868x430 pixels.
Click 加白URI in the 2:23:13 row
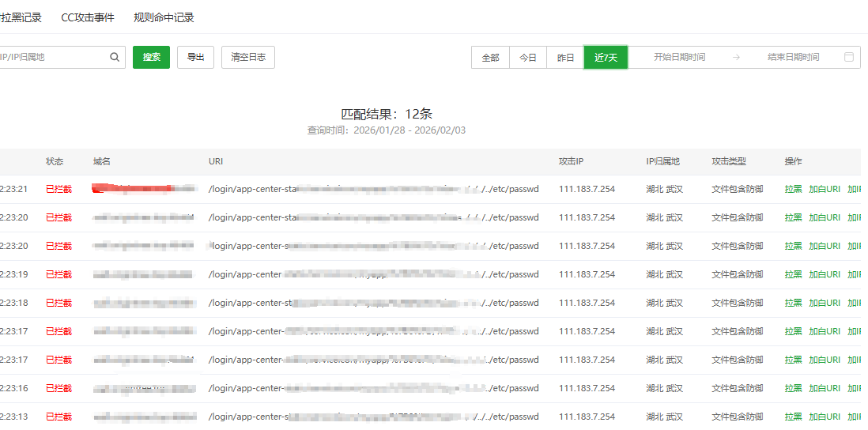pyautogui.click(x=825, y=417)
